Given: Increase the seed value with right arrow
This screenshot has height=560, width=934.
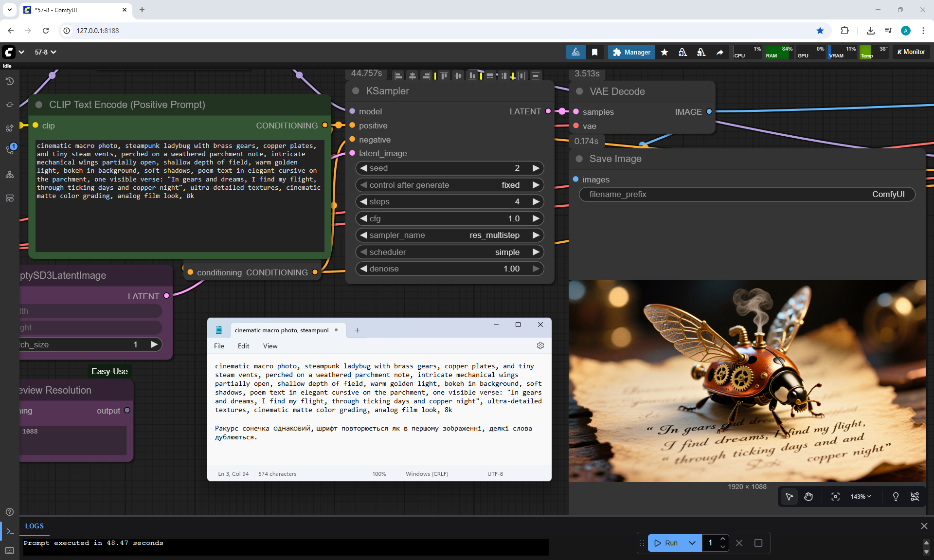Looking at the screenshot, I should point(536,168).
